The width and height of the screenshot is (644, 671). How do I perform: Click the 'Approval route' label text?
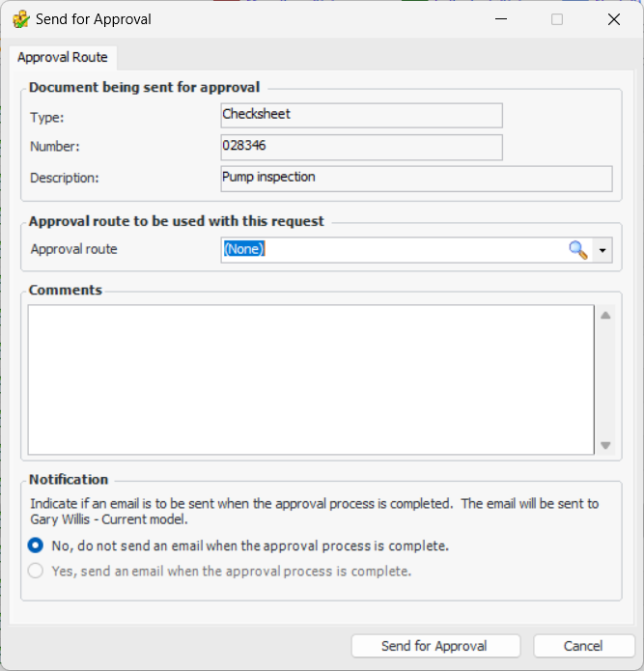tap(73, 249)
